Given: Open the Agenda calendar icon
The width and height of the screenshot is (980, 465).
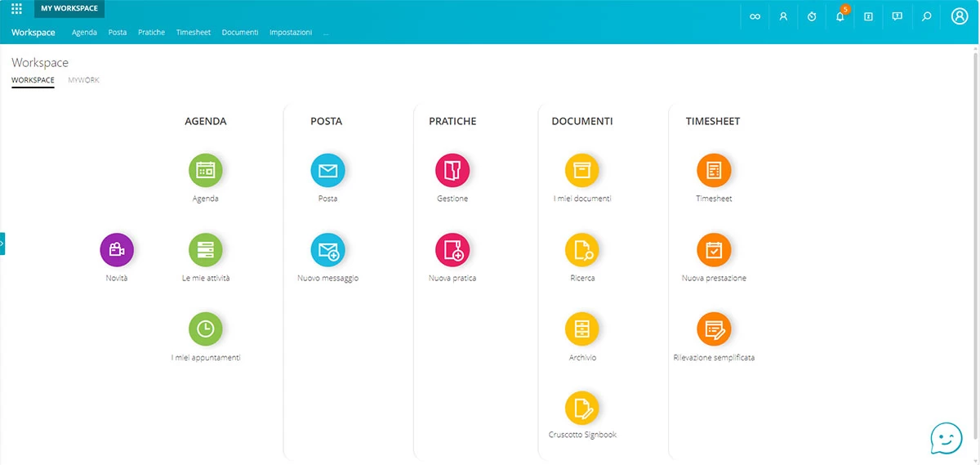Looking at the screenshot, I should [x=205, y=171].
